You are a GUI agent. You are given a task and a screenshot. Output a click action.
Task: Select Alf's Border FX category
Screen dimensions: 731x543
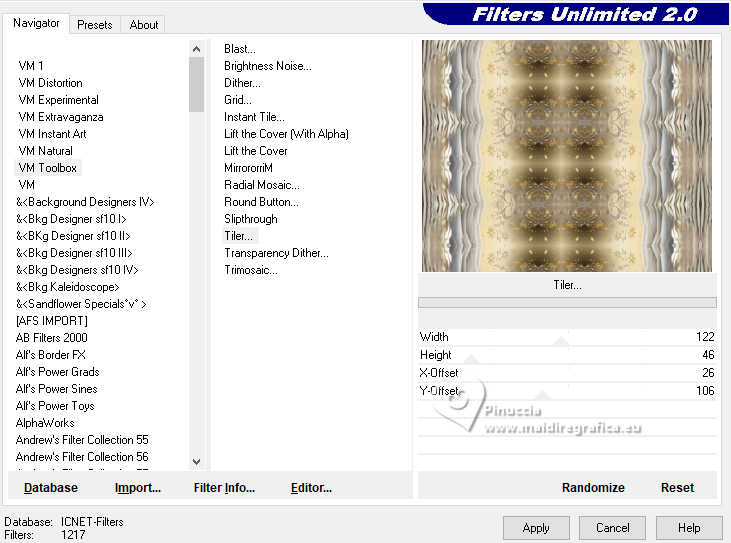click(50, 355)
